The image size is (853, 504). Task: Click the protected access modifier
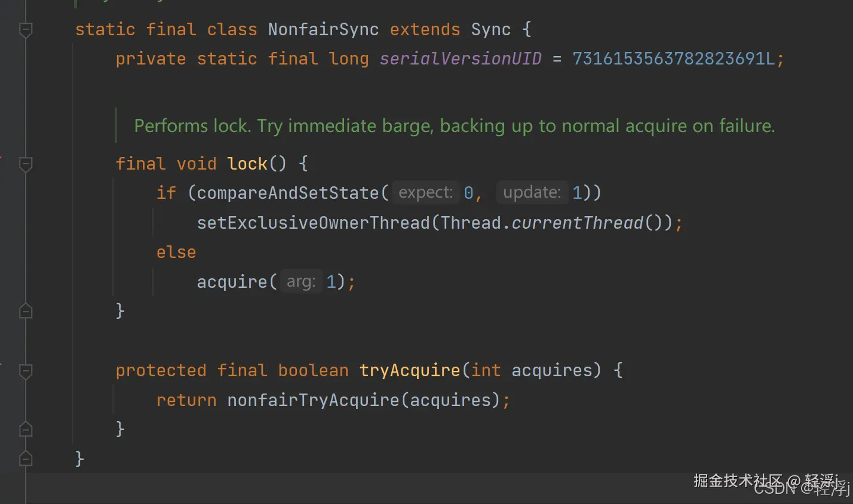tap(161, 370)
